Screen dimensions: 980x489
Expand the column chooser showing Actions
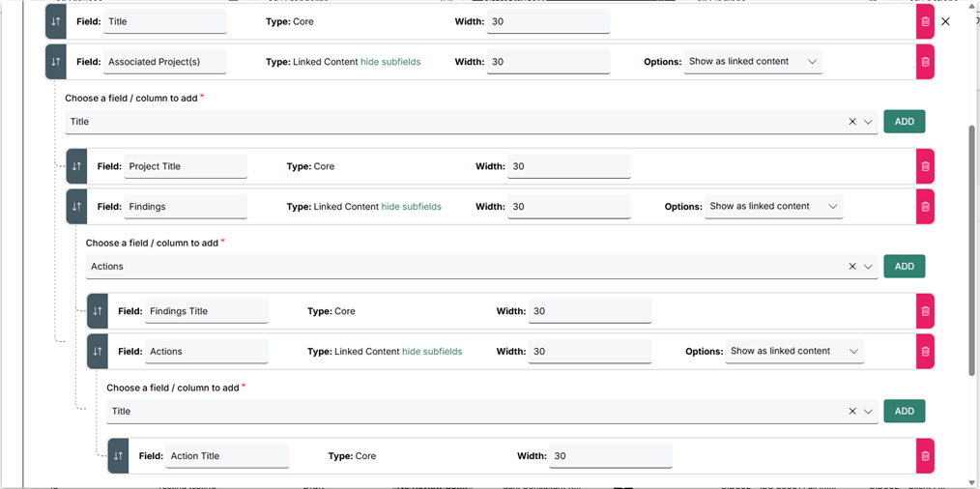(x=868, y=267)
